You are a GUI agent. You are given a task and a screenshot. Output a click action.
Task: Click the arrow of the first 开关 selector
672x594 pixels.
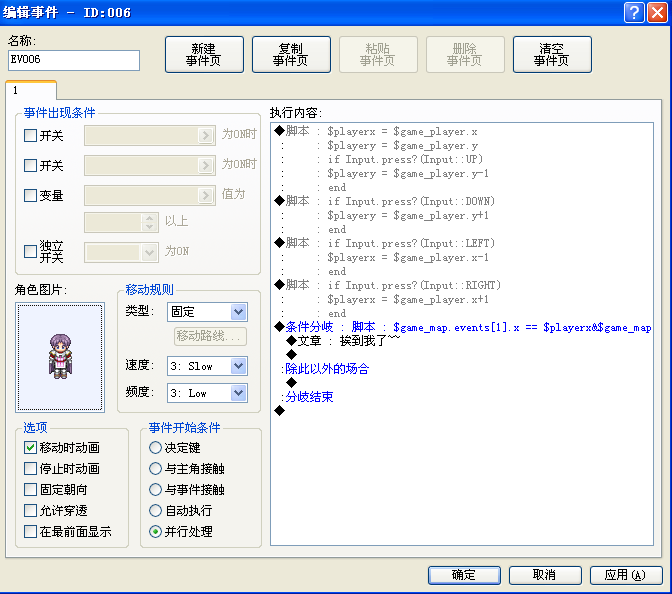coord(206,135)
